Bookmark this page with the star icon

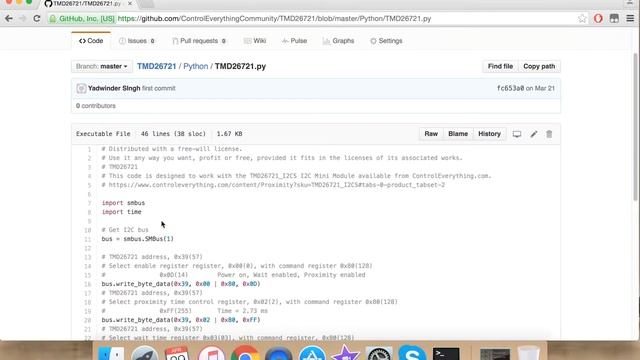pos(582,18)
